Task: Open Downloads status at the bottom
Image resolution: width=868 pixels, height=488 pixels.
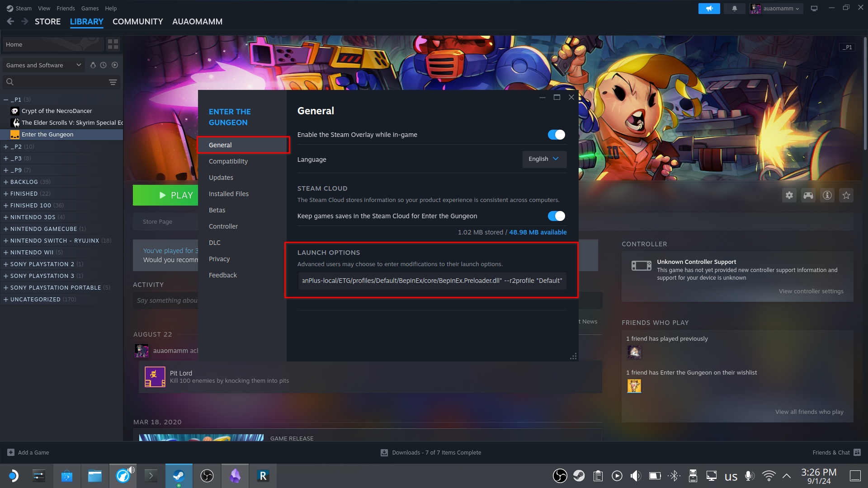Action: (x=431, y=452)
